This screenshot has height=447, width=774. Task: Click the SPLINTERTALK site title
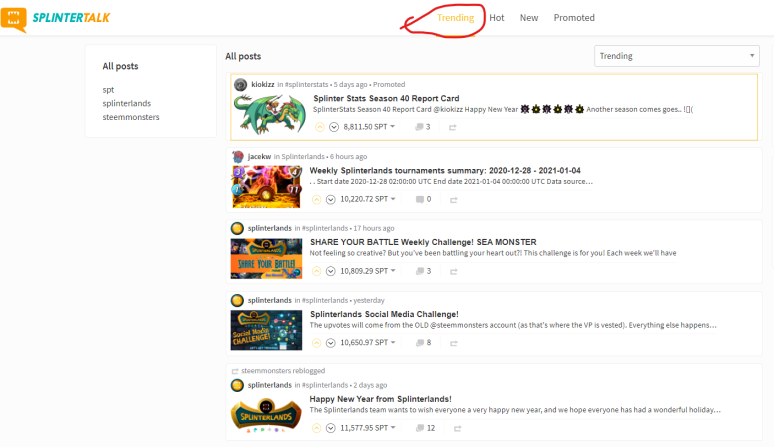71,18
